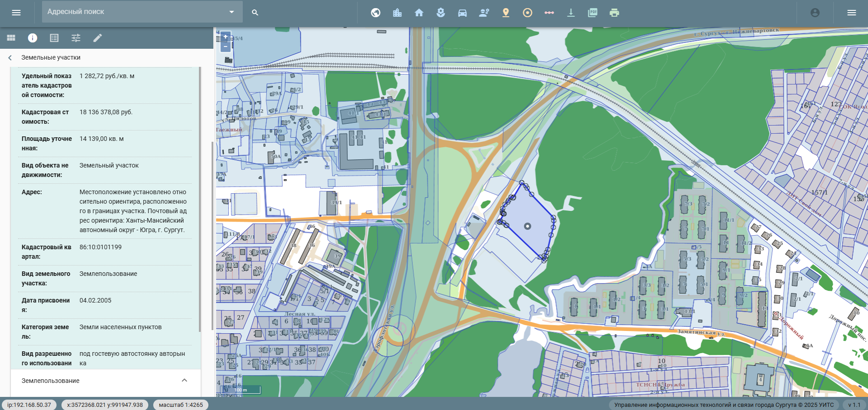Click the house icon in the toolbar

click(419, 13)
